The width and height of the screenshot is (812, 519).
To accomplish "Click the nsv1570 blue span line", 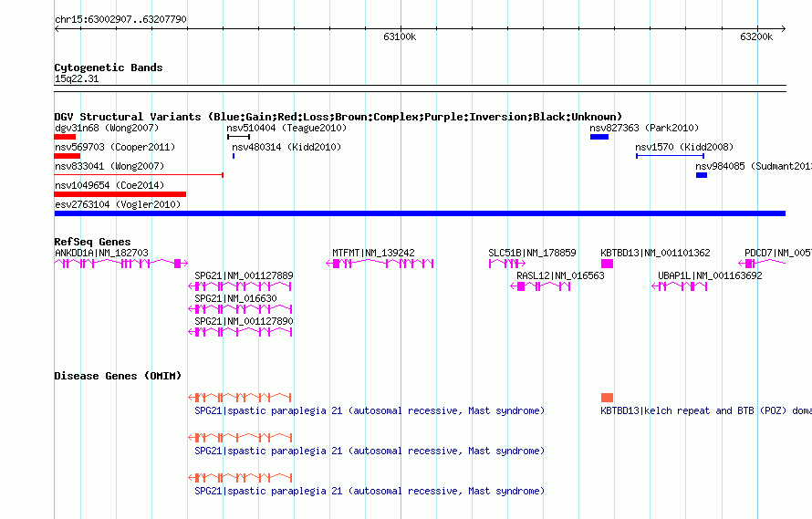I will coord(670,156).
